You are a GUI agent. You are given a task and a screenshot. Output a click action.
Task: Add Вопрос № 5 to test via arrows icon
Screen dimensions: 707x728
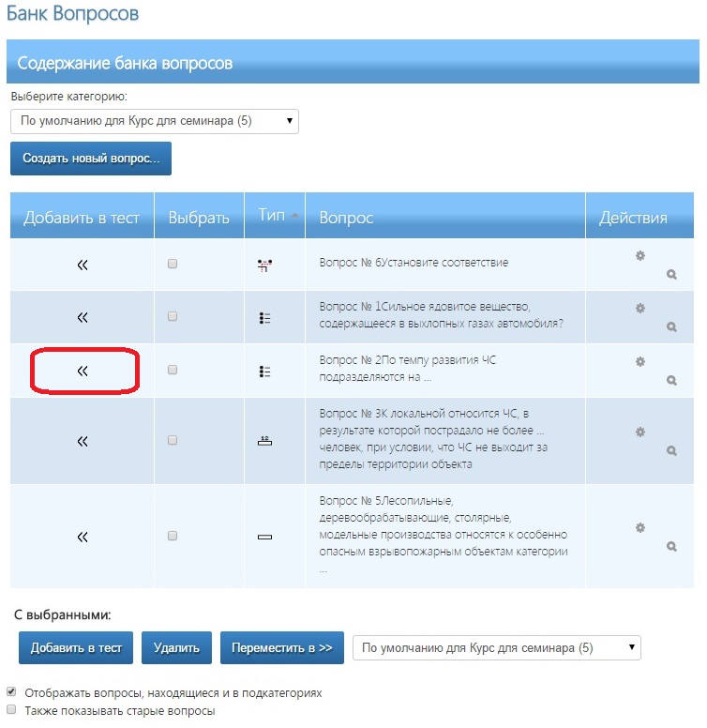point(83,538)
